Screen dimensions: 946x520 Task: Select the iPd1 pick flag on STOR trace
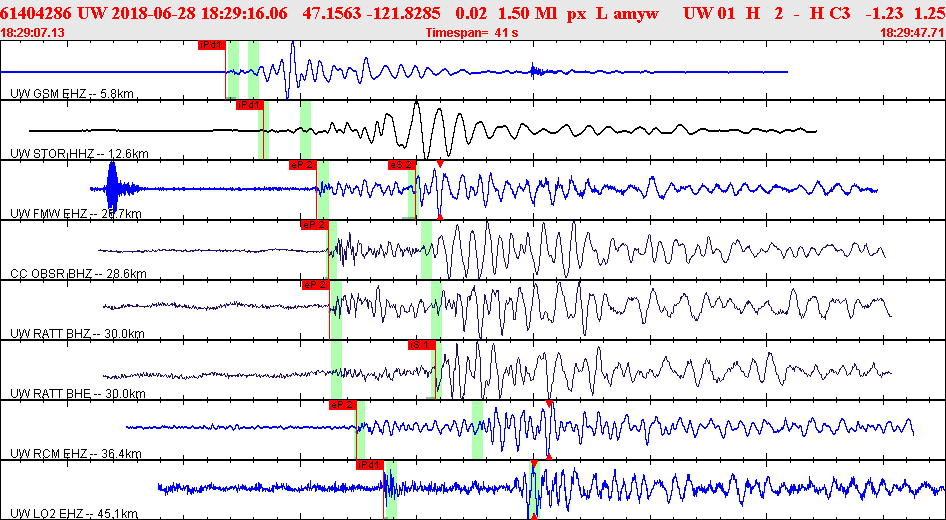coord(250,104)
